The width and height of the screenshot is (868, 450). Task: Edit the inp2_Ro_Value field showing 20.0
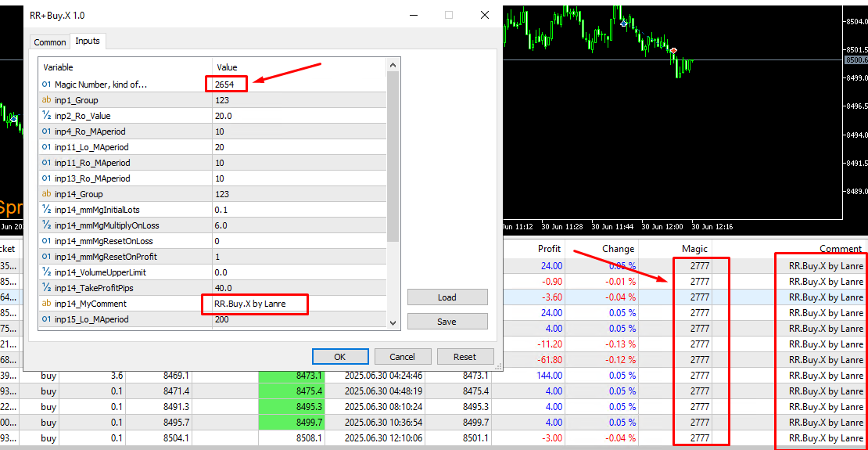pyautogui.click(x=299, y=116)
